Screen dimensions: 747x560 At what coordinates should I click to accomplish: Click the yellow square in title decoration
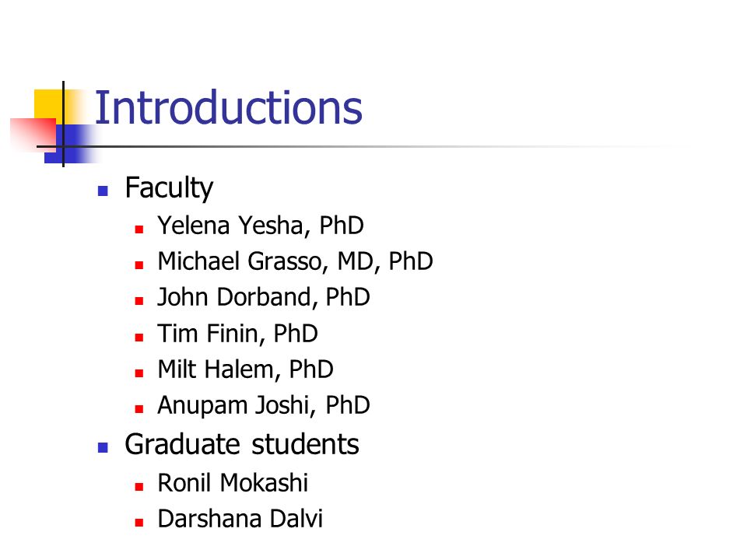pyautogui.click(x=48, y=103)
